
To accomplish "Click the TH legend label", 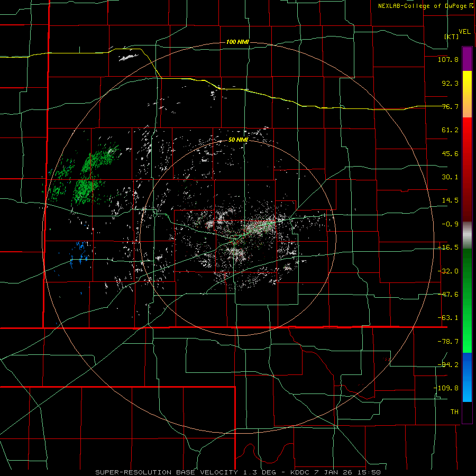I will tap(454, 412).
